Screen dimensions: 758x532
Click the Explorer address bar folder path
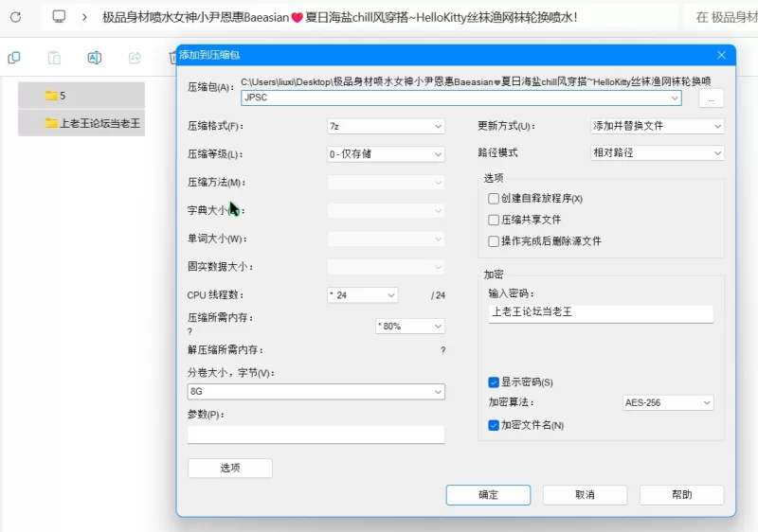tap(340, 17)
